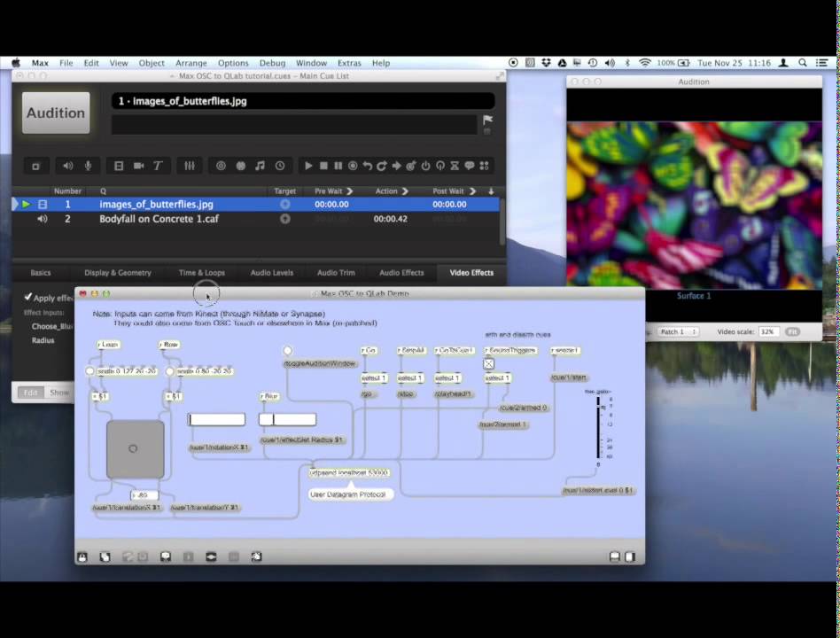Switch to the Display & Geometry tab
The image size is (840, 638).
[x=118, y=273]
